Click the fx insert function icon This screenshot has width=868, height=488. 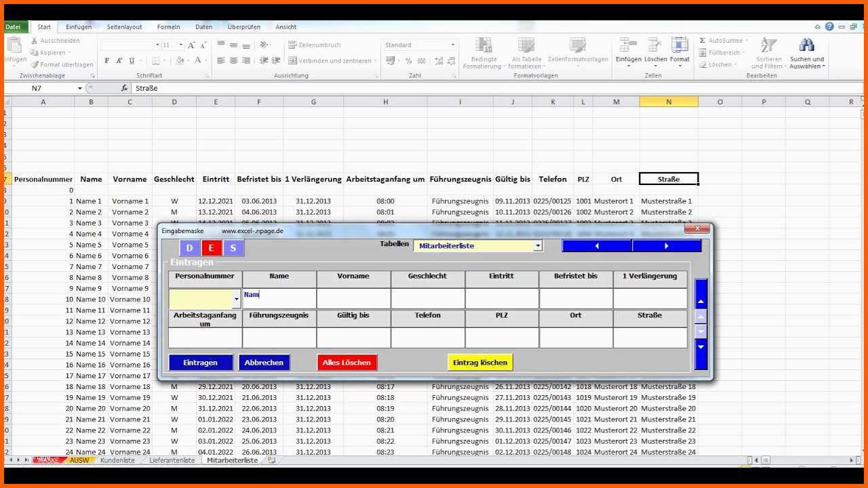[124, 88]
